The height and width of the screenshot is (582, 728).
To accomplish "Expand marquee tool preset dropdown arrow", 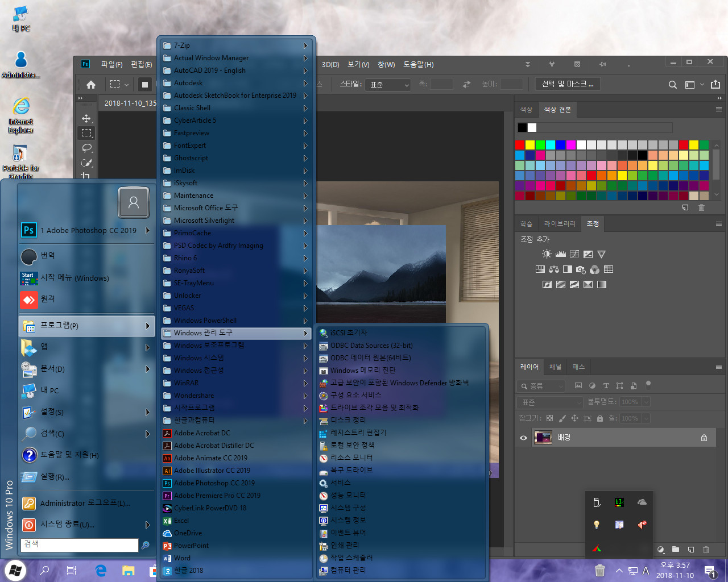I will click(126, 85).
